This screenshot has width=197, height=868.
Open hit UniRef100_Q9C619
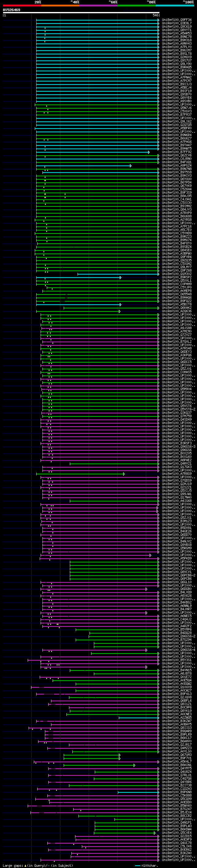(177, 26)
